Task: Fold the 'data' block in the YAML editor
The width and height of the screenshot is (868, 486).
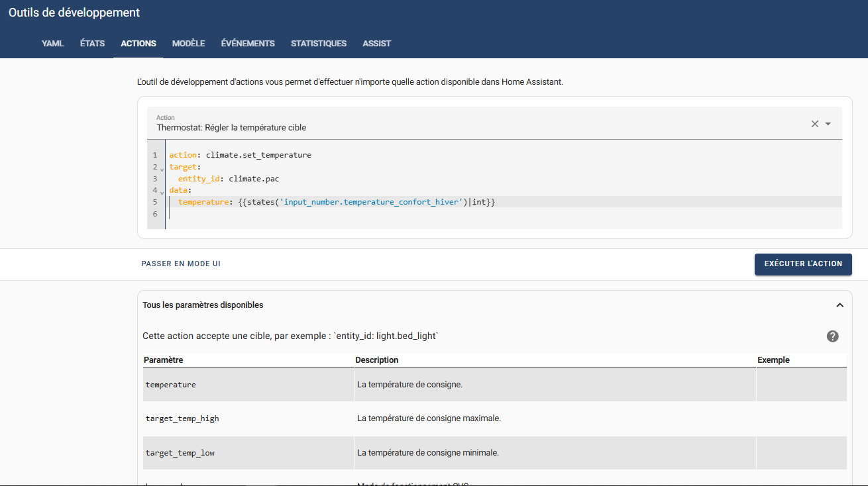Action: (162, 192)
